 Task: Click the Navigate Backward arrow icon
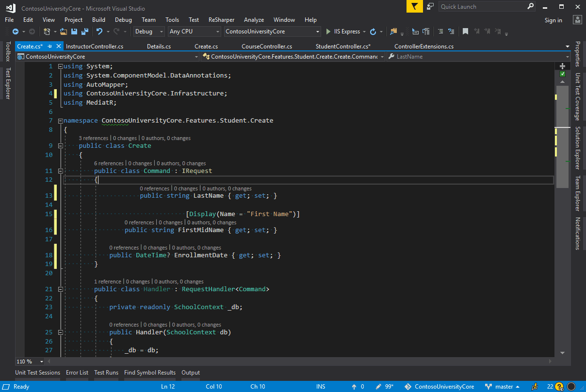click(16, 31)
